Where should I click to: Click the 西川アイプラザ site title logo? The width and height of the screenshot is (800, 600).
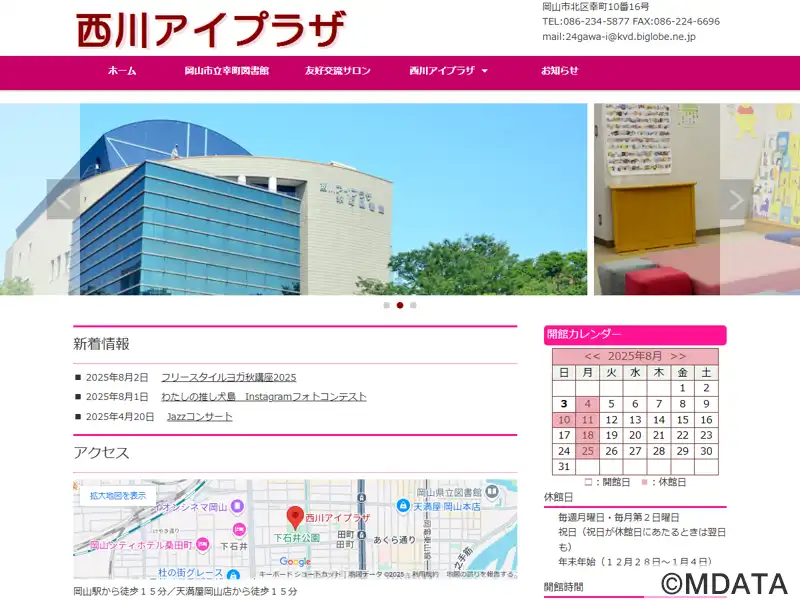coord(211,29)
